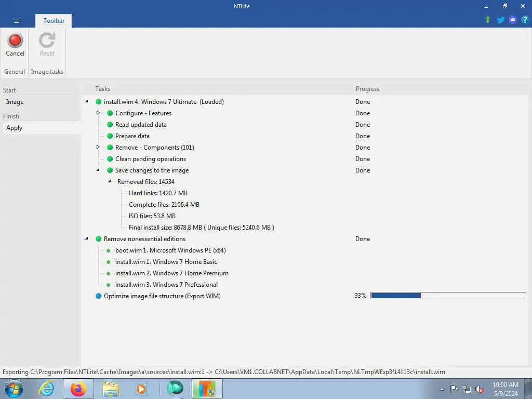
Task: Select the Complete files: 2106.4 MB row
Action: click(164, 205)
